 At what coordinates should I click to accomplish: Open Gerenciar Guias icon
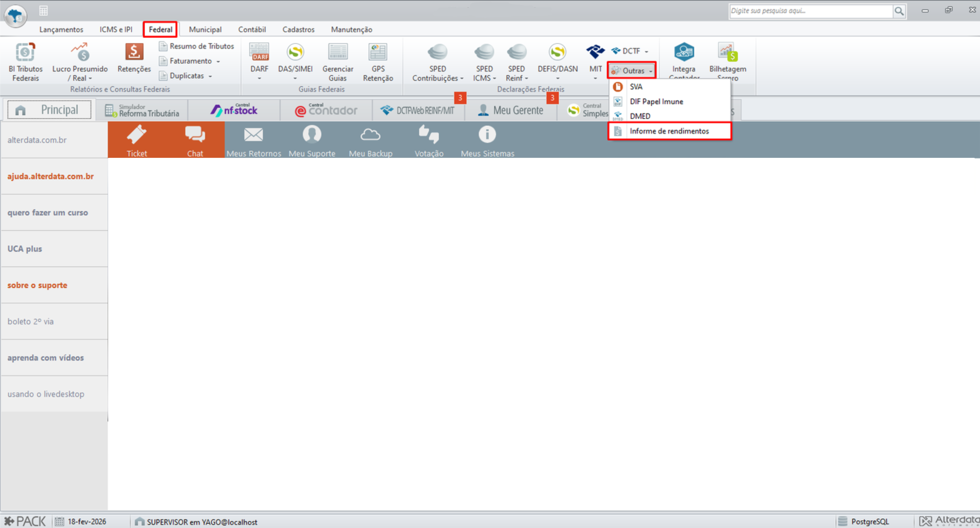click(x=338, y=52)
